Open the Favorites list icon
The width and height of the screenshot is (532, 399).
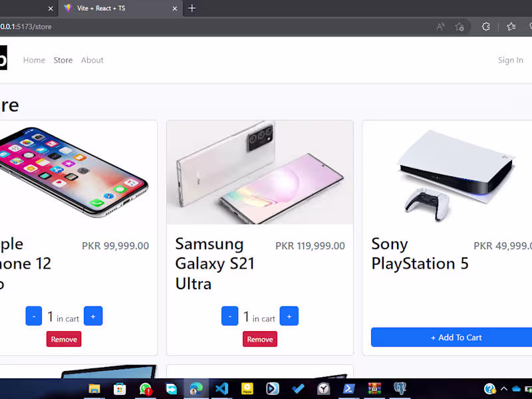[511, 27]
